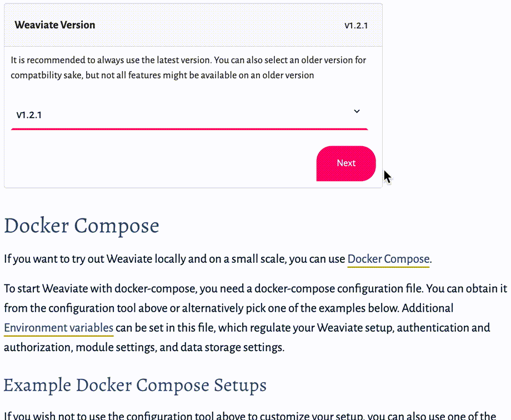Click the "It is recommended" description line
Screen dimensions: 511x420
(x=188, y=60)
